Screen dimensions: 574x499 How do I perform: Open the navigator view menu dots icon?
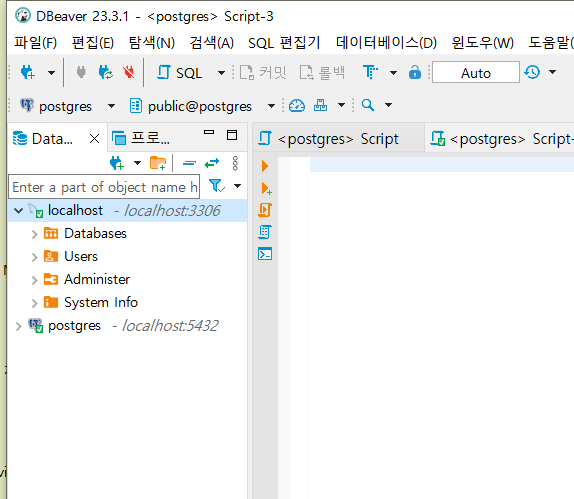[235, 163]
